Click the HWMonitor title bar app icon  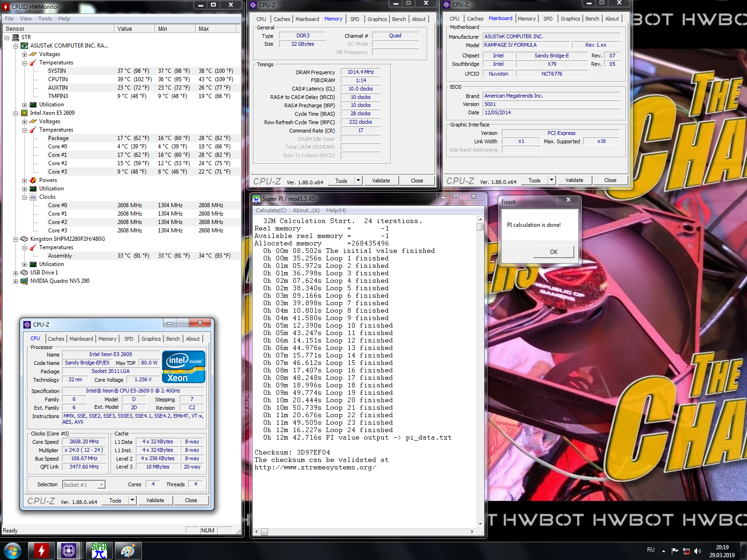tap(6, 7)
